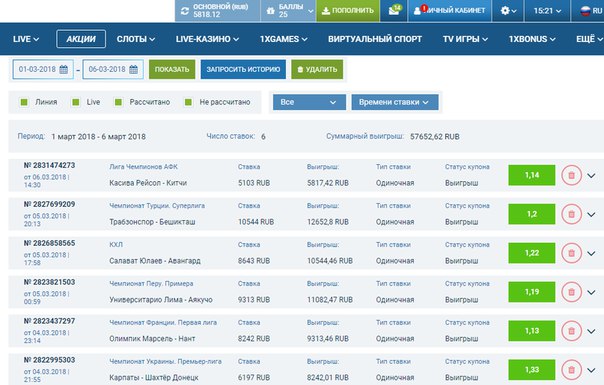Open the Все dropdown filter
This screenshot has height=385, width=604.
tap(309, 102)
